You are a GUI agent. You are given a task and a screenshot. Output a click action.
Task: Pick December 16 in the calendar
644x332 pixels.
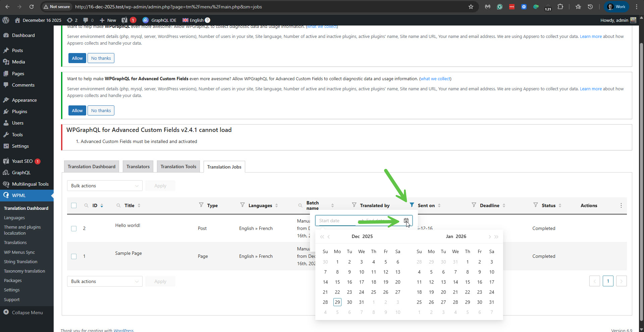[x=349, y=282]
